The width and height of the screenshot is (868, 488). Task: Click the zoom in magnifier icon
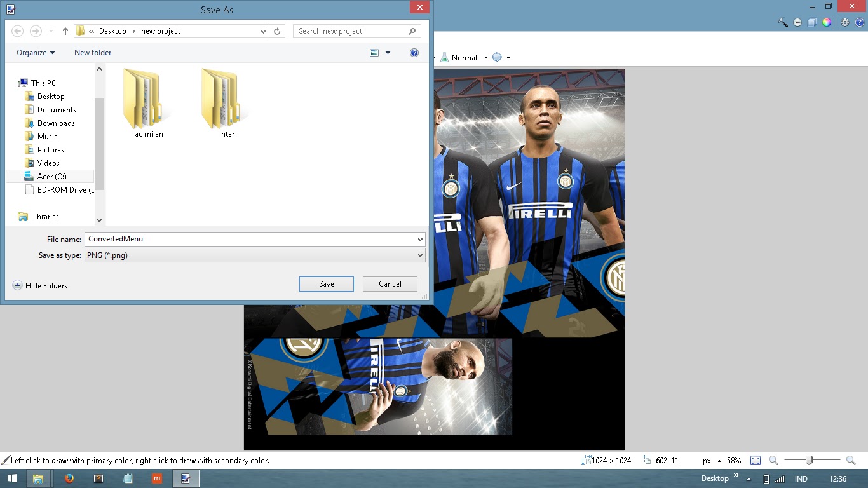[x=851, y=461]
